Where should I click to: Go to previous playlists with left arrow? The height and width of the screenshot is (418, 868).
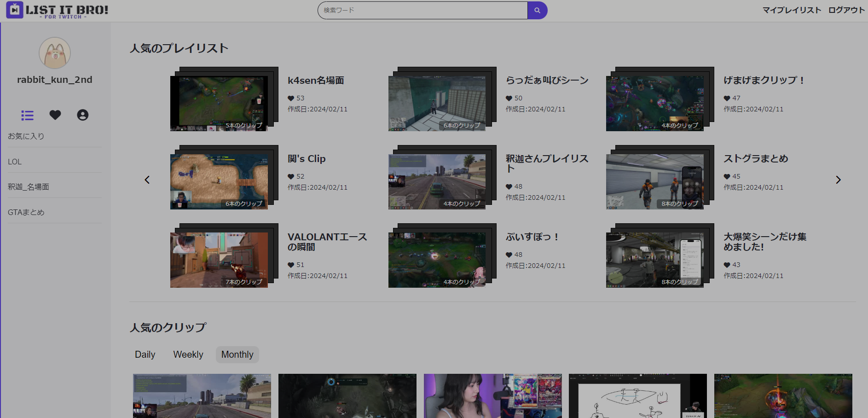click(147, 180)
